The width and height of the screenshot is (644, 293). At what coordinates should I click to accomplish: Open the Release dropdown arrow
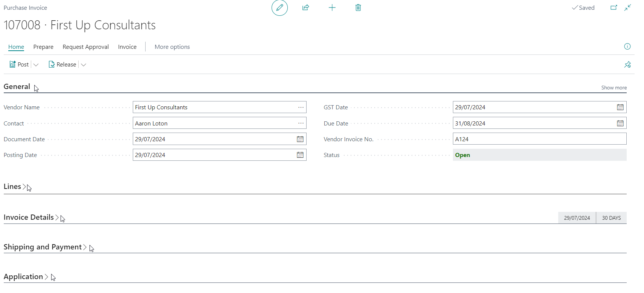[x=84, y=65]
